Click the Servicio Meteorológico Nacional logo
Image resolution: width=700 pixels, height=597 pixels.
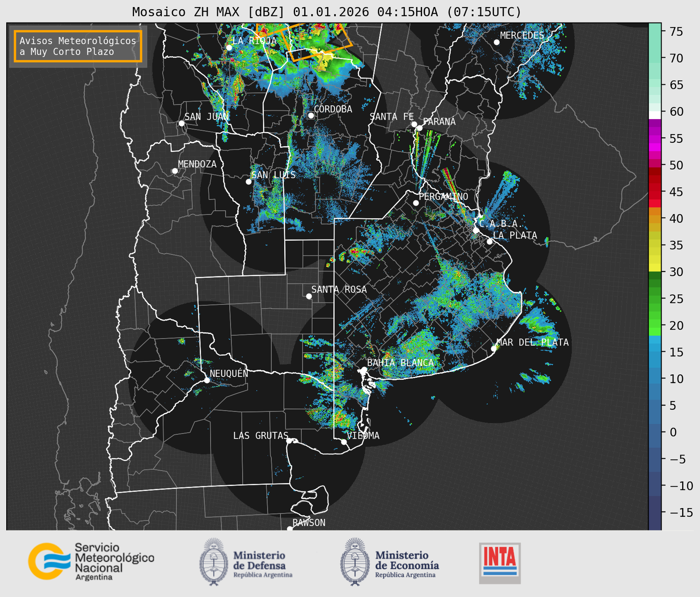(x=91, y=561)
